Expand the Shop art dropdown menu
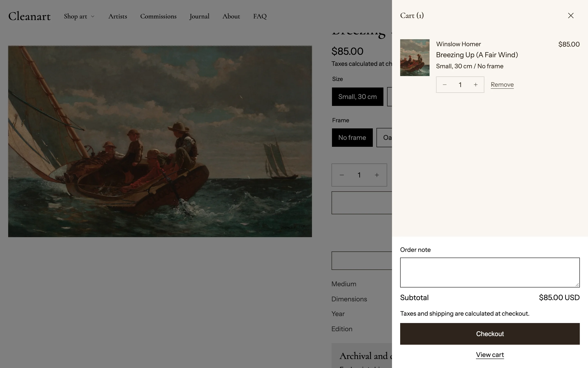588x368 pixels. click(x=79, y=16)
